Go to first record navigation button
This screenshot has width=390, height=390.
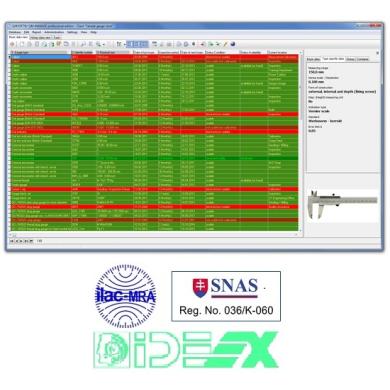(12, 241)
